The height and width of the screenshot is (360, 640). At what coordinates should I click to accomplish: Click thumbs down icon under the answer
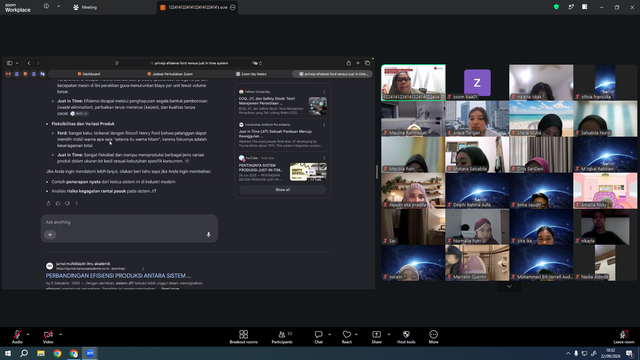click(67, 203)
